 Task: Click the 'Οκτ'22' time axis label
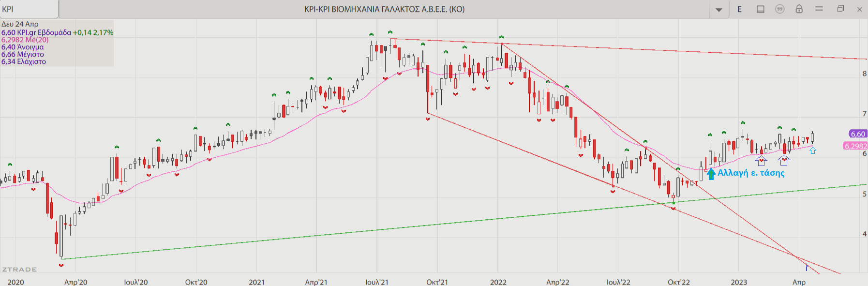click(x=678, y=282)
